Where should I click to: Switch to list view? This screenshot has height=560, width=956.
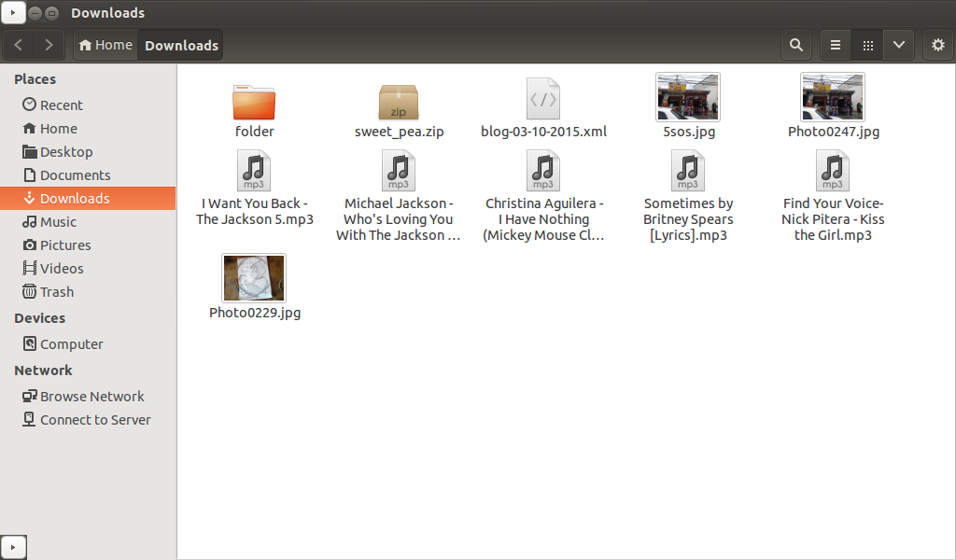coord(834,45)
